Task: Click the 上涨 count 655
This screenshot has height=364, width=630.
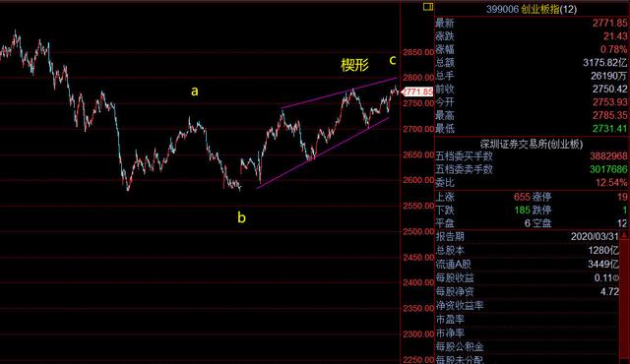Action: point(522,197)
